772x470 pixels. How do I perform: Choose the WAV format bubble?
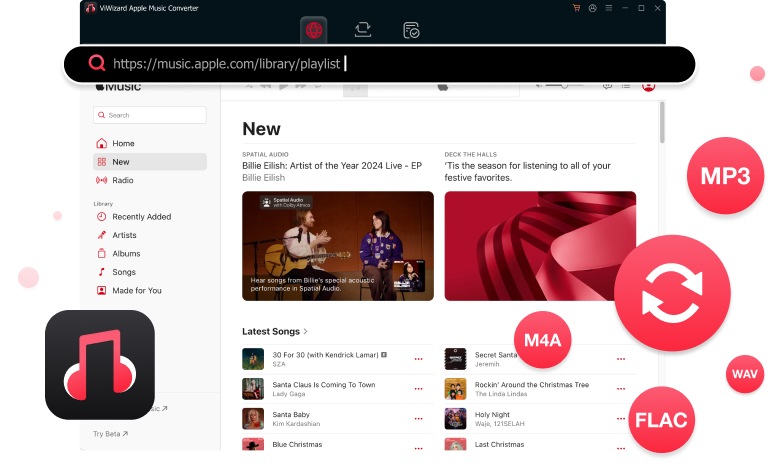(745, 374)
